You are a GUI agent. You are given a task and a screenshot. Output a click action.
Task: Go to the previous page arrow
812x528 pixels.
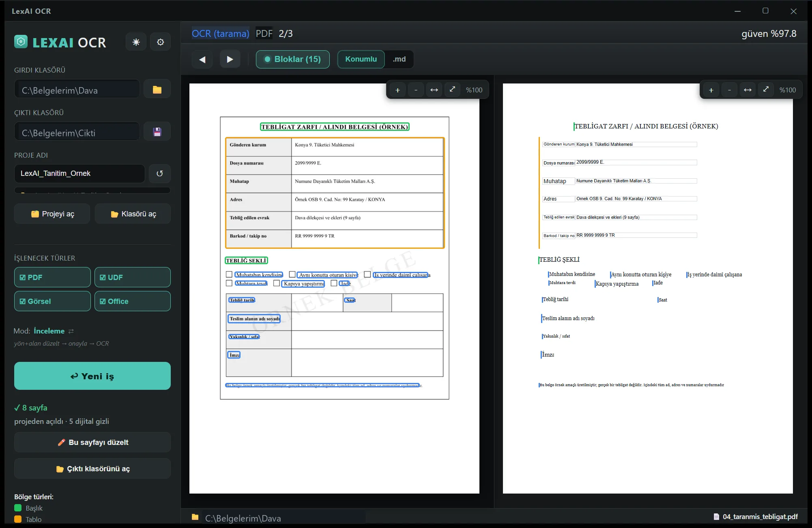click(202, 59)
